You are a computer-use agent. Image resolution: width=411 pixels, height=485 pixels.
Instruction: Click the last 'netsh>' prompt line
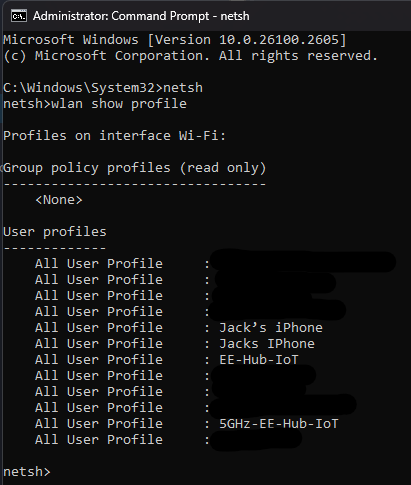click(x=27, y=472)
